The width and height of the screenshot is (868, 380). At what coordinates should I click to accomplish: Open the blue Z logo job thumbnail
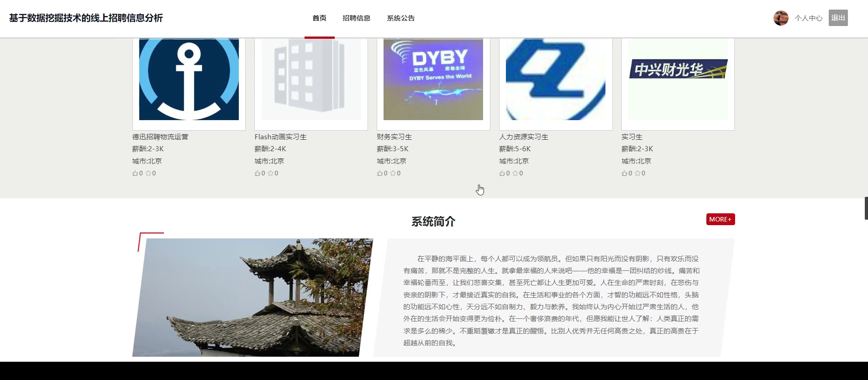556,79
